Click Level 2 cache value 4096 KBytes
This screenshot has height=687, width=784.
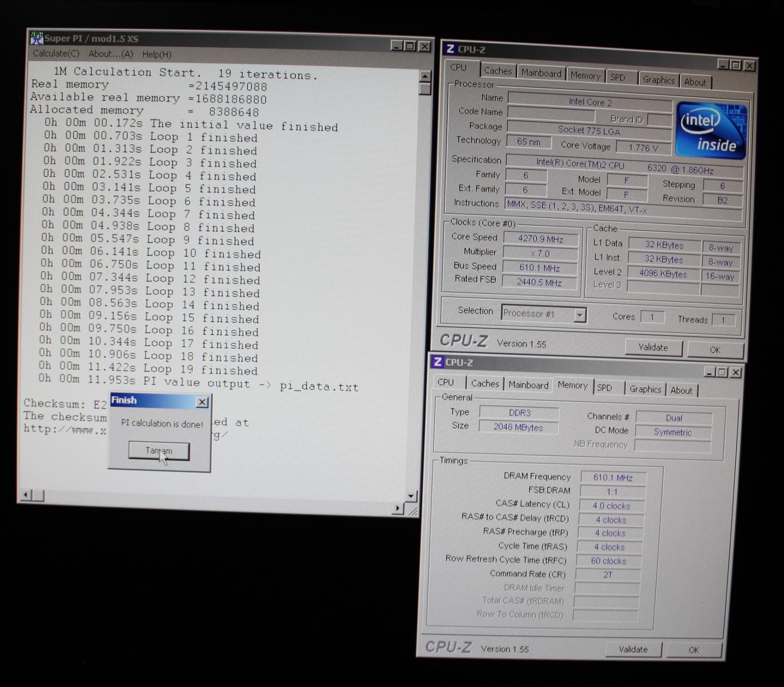point(663,274)
